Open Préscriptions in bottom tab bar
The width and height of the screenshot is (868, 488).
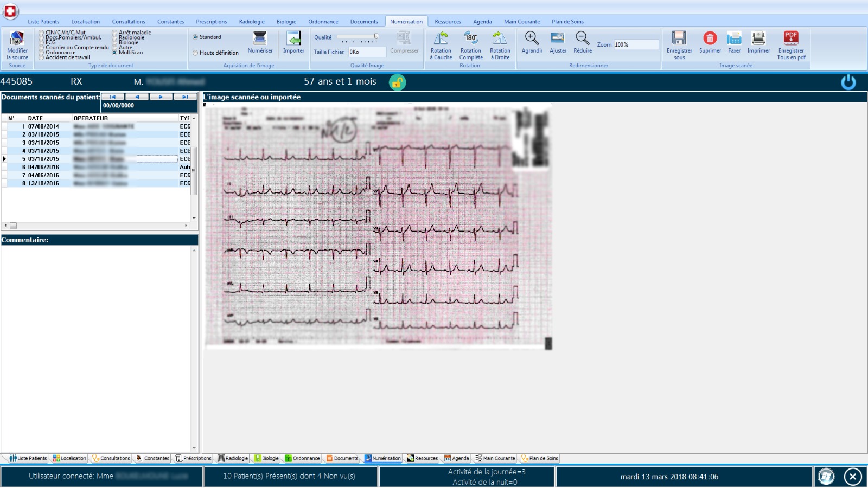[x=193, y=459]
